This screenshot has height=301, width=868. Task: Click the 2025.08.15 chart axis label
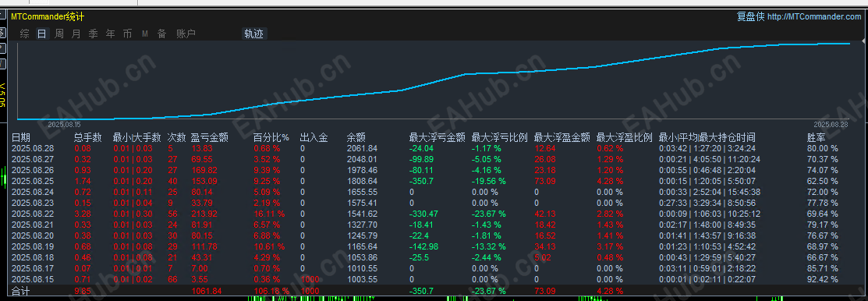tap(65, 125)
